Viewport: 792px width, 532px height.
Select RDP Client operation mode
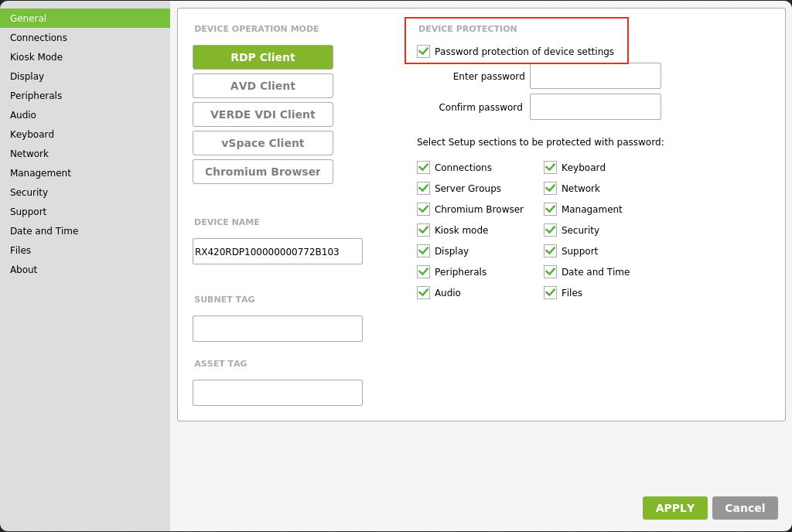263,57
